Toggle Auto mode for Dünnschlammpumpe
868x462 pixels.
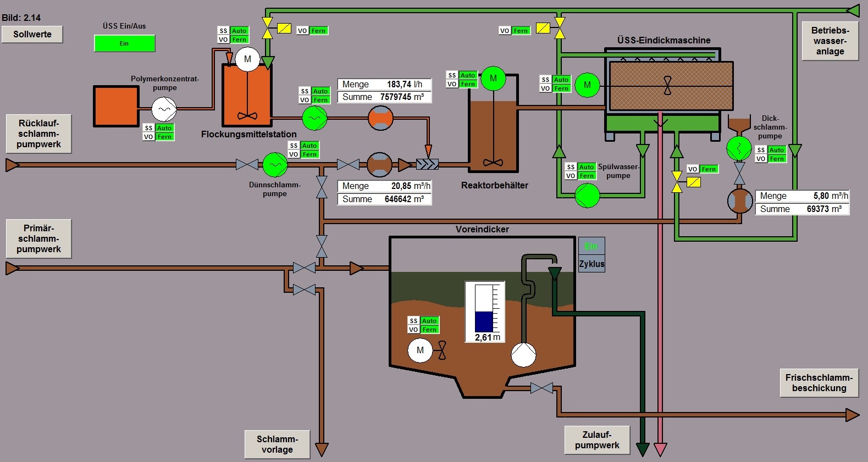pos(309,146)
